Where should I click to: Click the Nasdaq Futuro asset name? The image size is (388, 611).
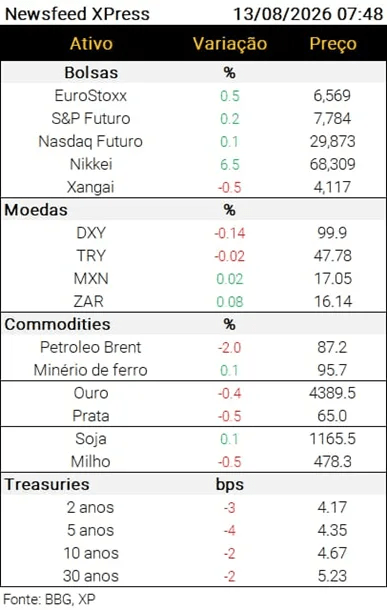pyautogui.click(x=90, y=141)
